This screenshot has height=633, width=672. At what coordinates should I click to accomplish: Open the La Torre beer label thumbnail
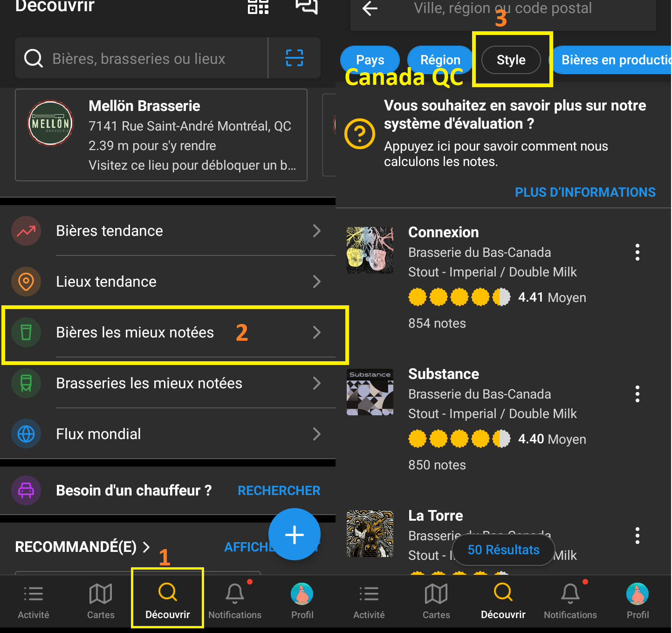coord(370,534)
